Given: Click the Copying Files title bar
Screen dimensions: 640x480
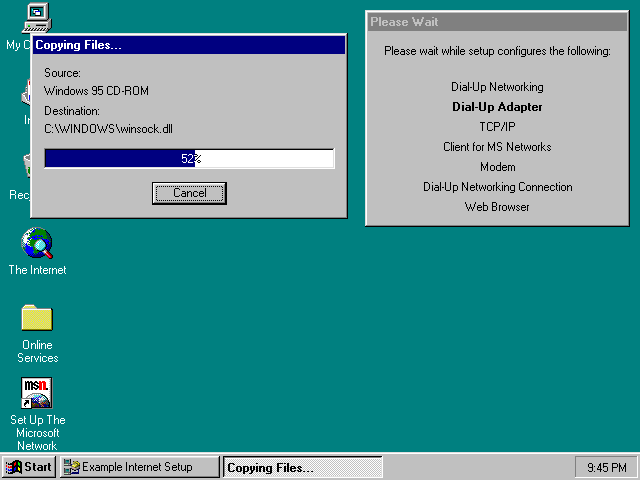Looking at the screenshot, I should tap(189, 45).
